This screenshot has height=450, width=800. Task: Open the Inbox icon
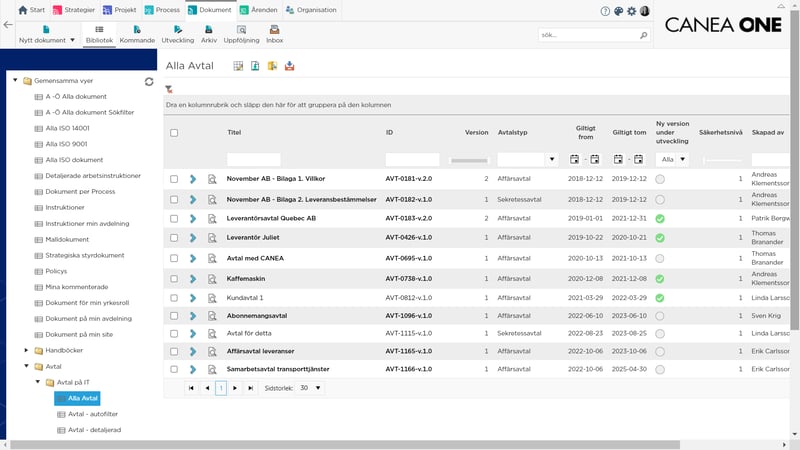tap(274, 30)
